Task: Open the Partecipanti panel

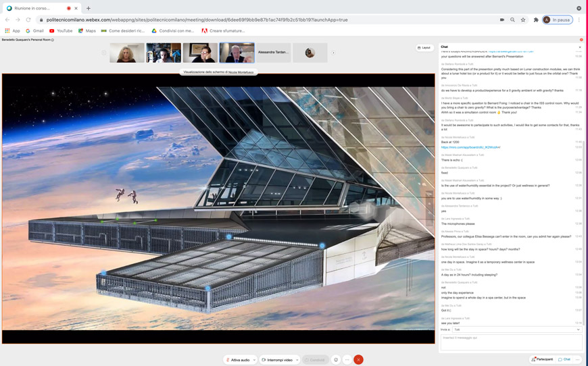Action: 543,359
